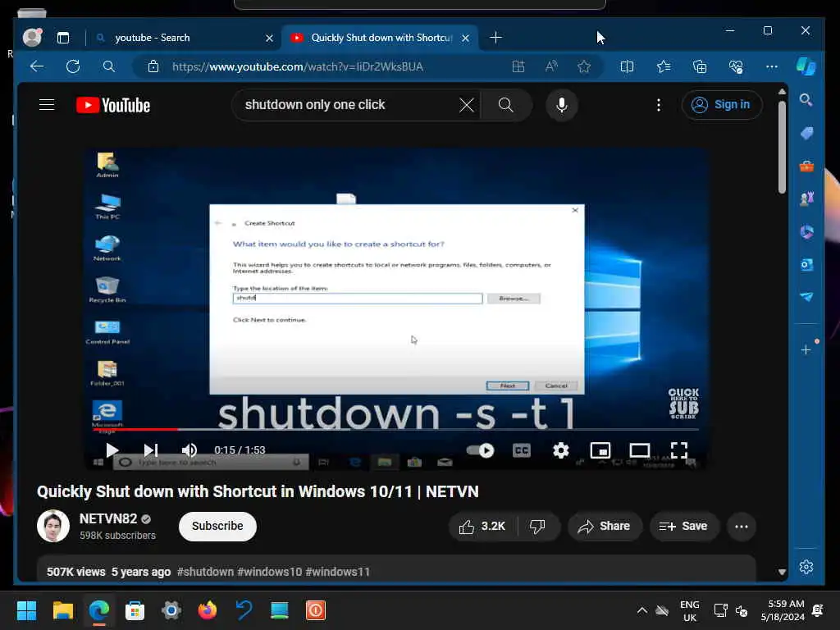This screenshot has height=630, width=840.
Task: View site info via the lock icon
Action: (x=153, y=66)
